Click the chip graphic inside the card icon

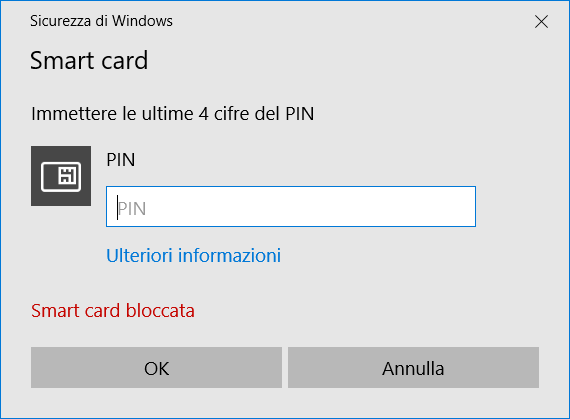tap(68, 176)
